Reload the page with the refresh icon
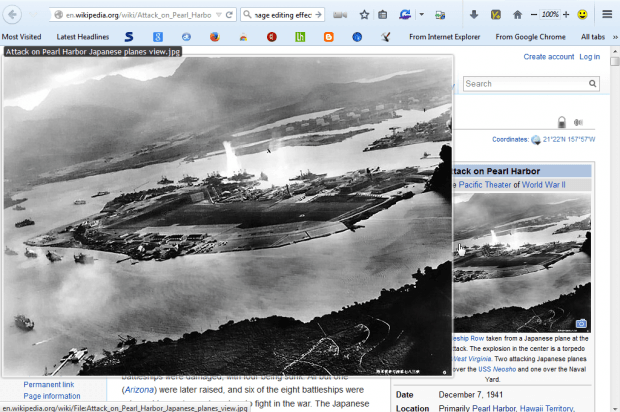The image size is (620, 412). (x=229, y=15)
